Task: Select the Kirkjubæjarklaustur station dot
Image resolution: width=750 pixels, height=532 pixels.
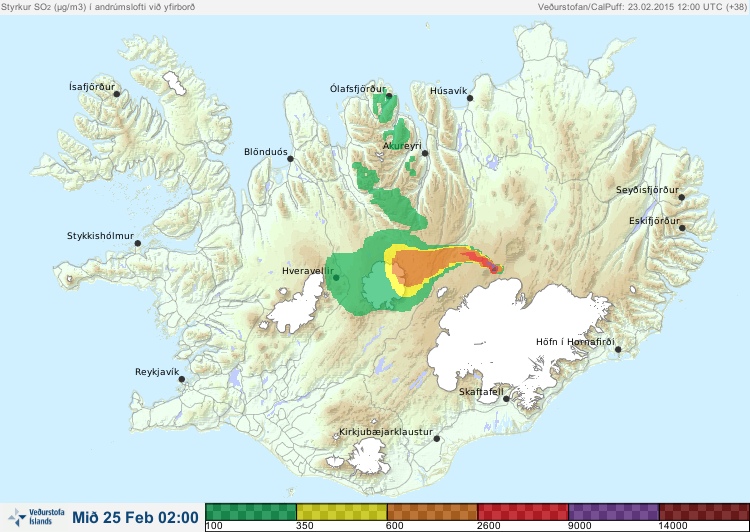Action: point(437,439)
